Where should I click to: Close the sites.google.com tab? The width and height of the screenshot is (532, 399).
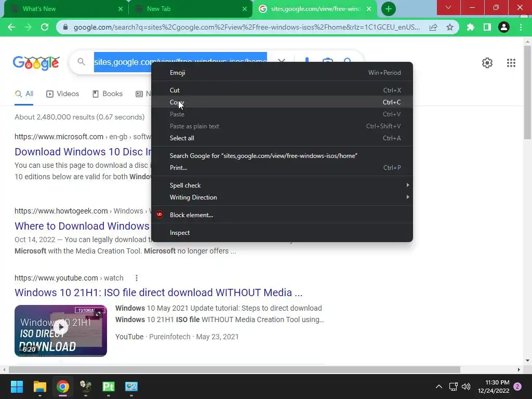(x=369, y=9)
